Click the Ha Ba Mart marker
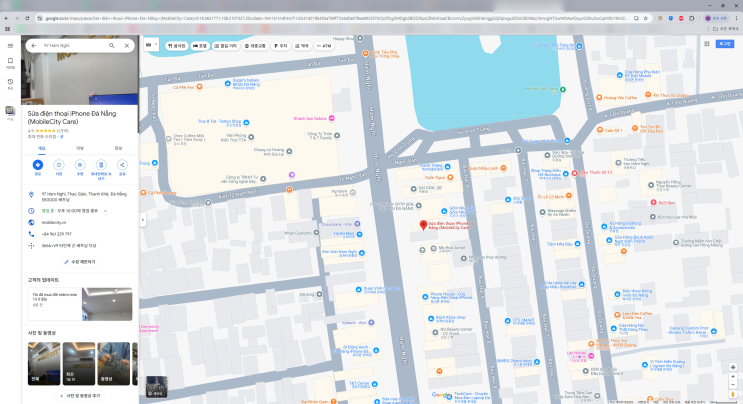Image resolution: width=743 pixels, height=404 pixels. (360, 234)
